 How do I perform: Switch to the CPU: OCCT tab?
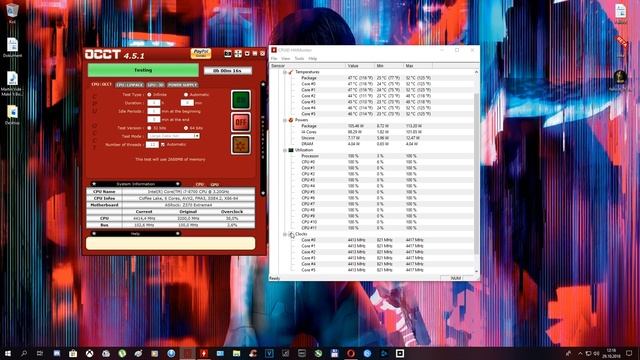coord(101,84)
